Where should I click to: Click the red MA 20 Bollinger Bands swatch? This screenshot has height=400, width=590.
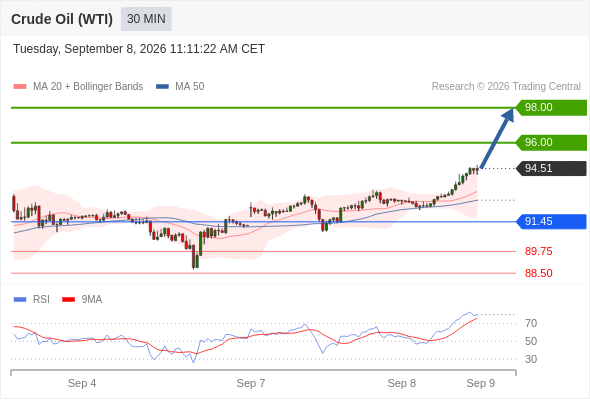click(x=20, y=87)
